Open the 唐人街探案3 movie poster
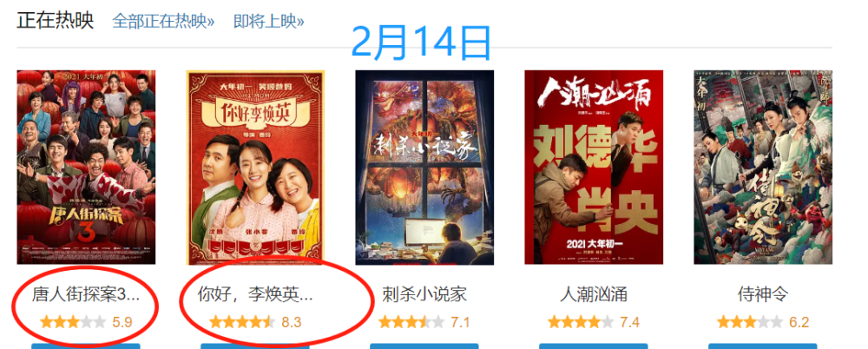The image size is (868, 349). pyautogui.click(x=86, y=168)
